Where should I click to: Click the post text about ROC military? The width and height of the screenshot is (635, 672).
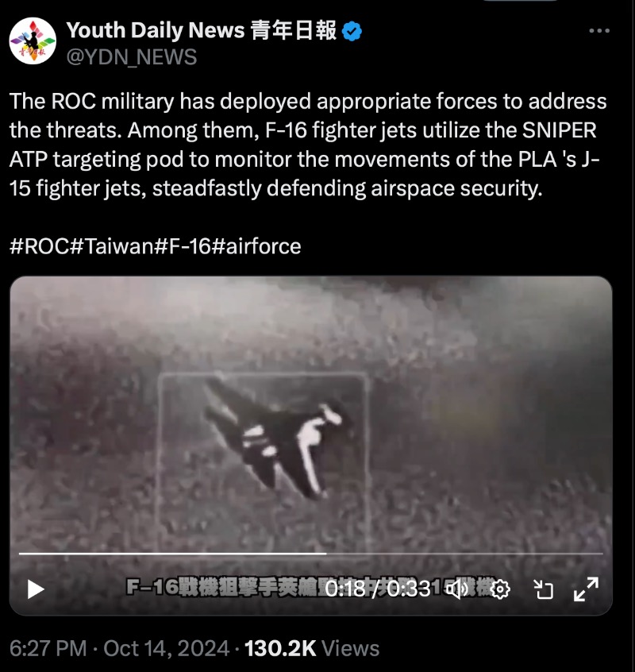pyautogui.click(x=308, y=145)
